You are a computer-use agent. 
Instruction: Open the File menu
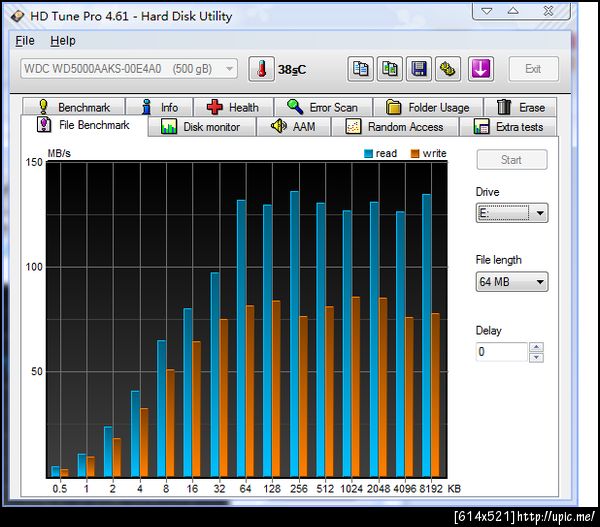pyautogui.click(x=25, y=41)
